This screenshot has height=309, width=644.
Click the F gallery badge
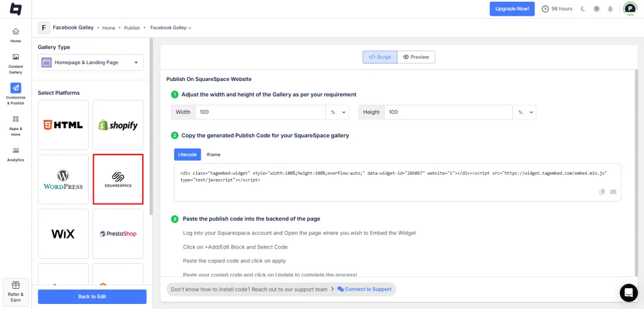pos(44,28)
